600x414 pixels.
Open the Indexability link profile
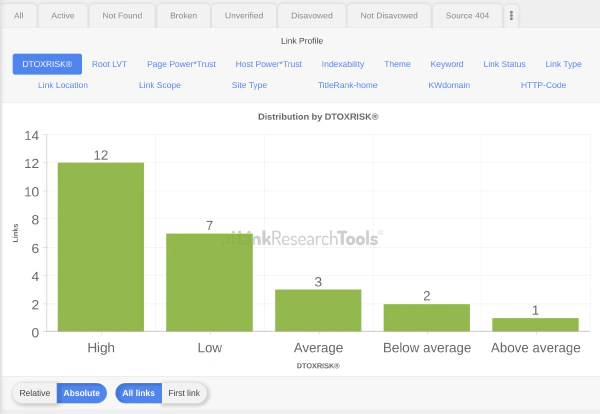pyautogui.click(x=343, y=64)
